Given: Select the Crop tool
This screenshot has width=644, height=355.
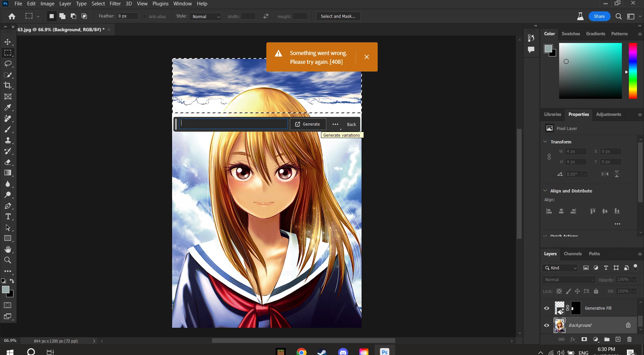Looking at the screenshot, I should pyautogui.click(x=8, y=85).
